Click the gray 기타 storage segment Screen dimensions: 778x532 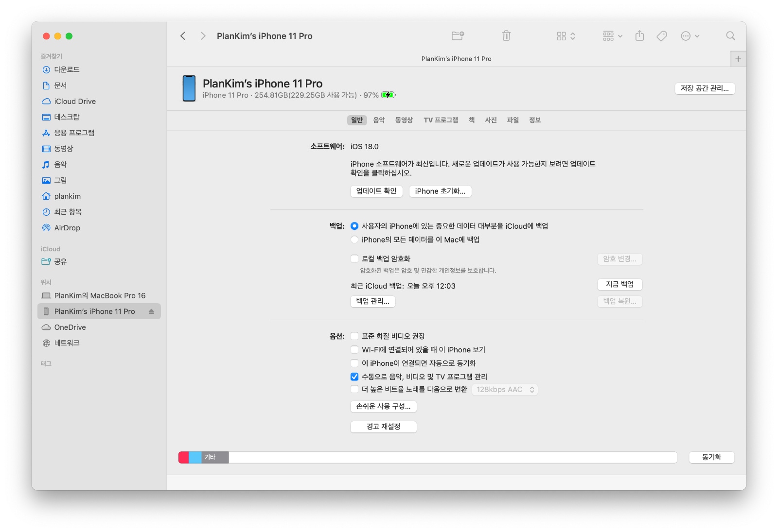215,457
